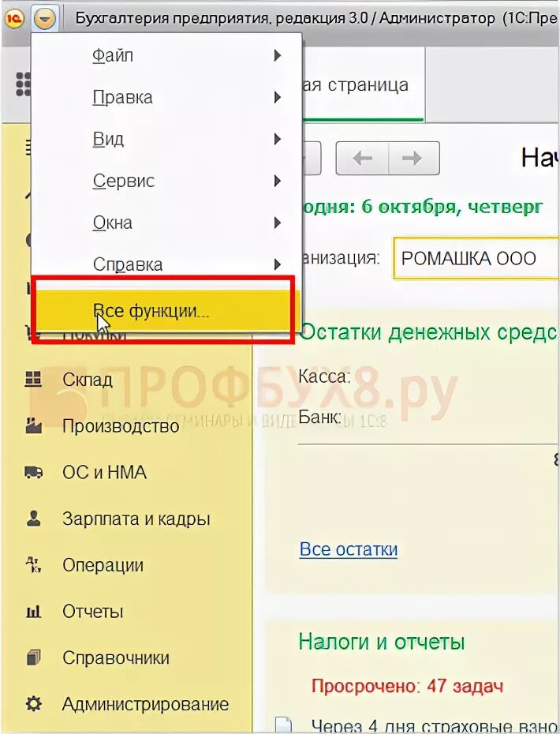Click the Склад section icon
Screen dimensions: 560x734
click(33, 378)
